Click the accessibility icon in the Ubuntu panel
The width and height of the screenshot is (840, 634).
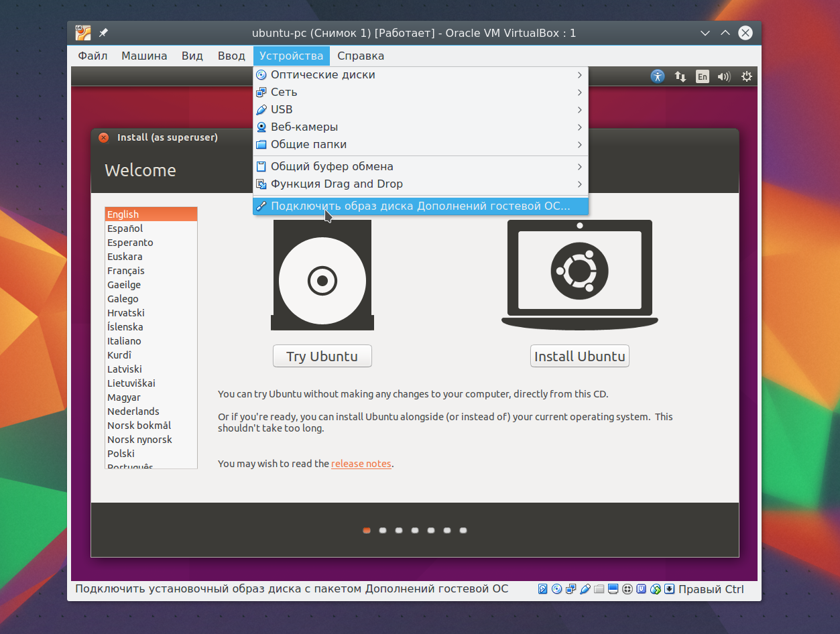pyautogui.click(x=657, y=76)
